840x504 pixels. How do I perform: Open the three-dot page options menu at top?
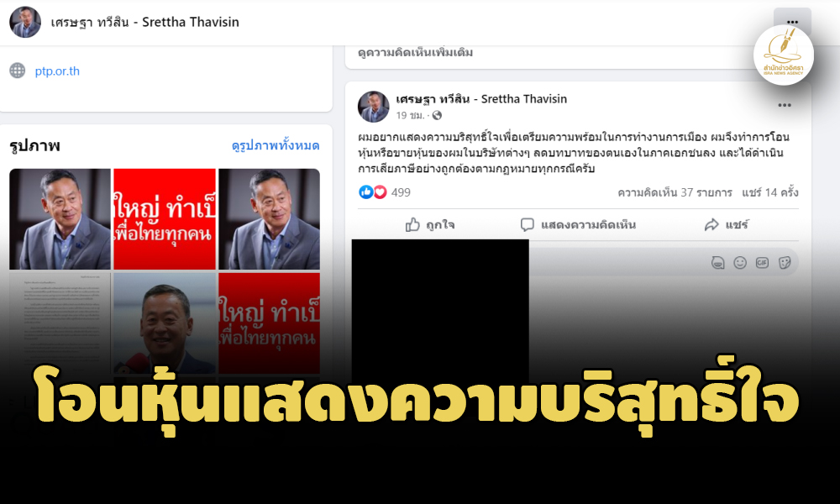[x=792, y=22]
